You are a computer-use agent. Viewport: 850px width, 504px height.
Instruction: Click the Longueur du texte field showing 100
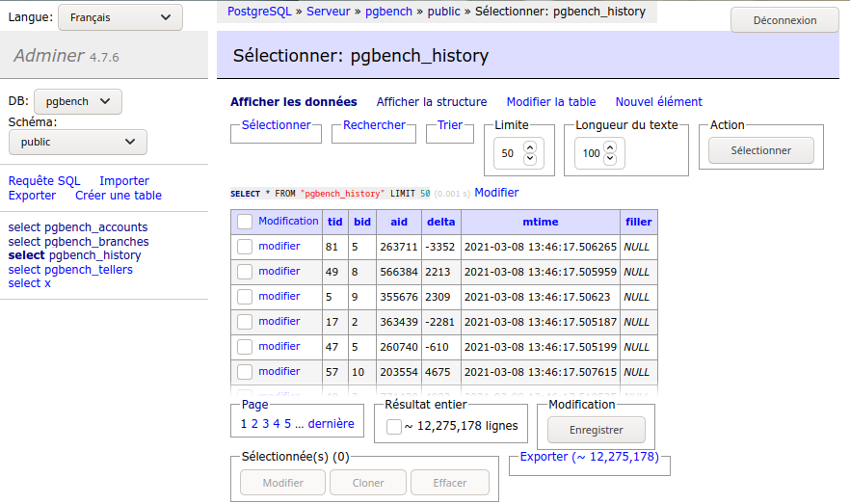599,153
